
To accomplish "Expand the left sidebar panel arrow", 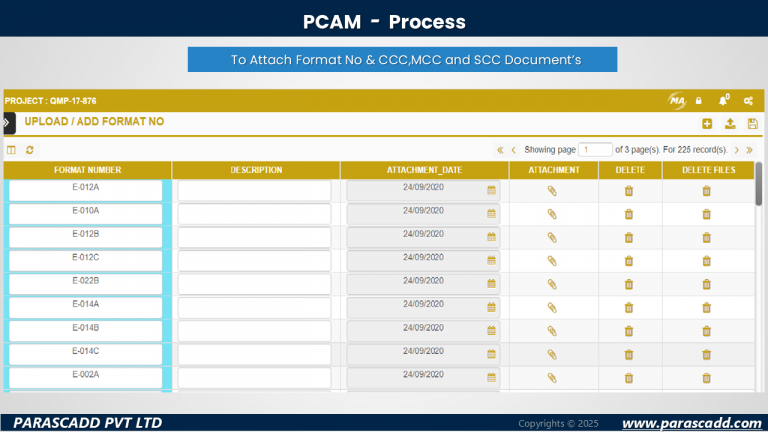I will (7, 122).
